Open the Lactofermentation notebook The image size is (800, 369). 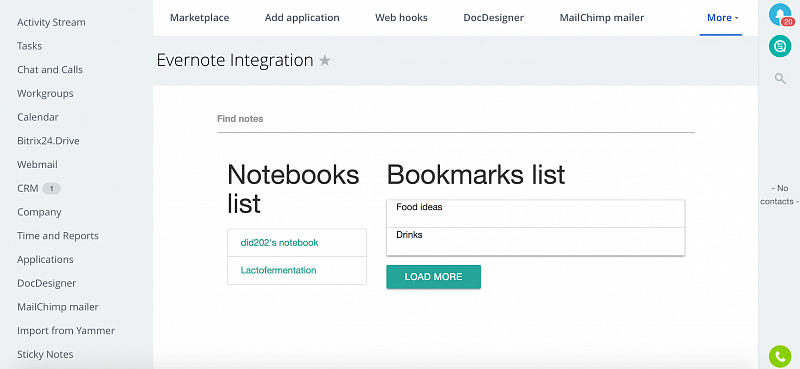278,270
